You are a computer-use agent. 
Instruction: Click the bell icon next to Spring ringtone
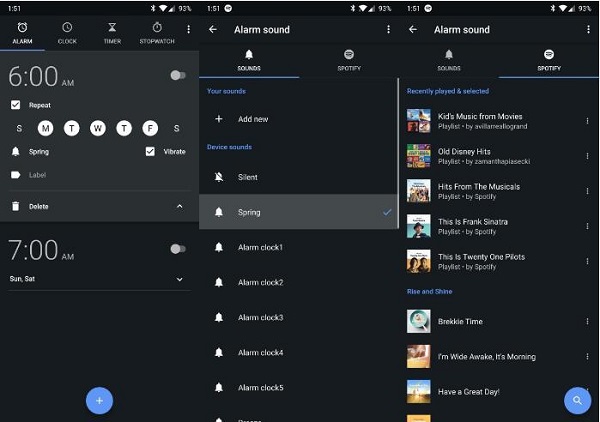(x=15, y=152)
